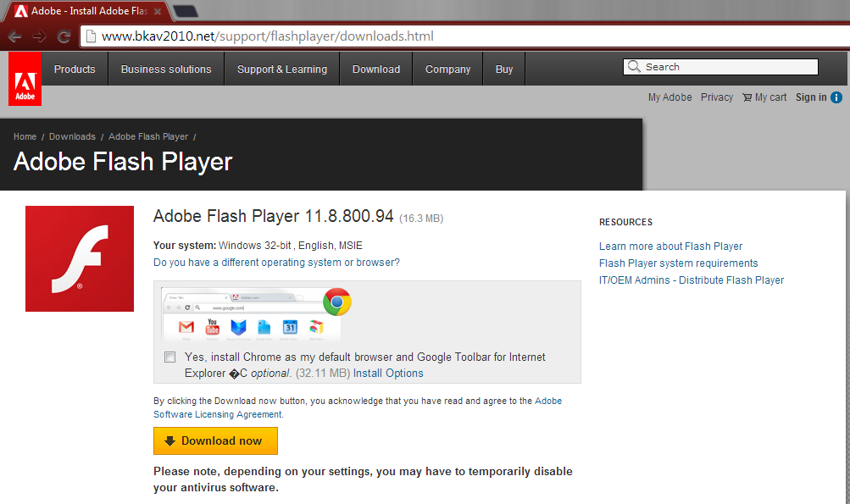Open the Privacy link
850x504 pixels.
point(717,97)
